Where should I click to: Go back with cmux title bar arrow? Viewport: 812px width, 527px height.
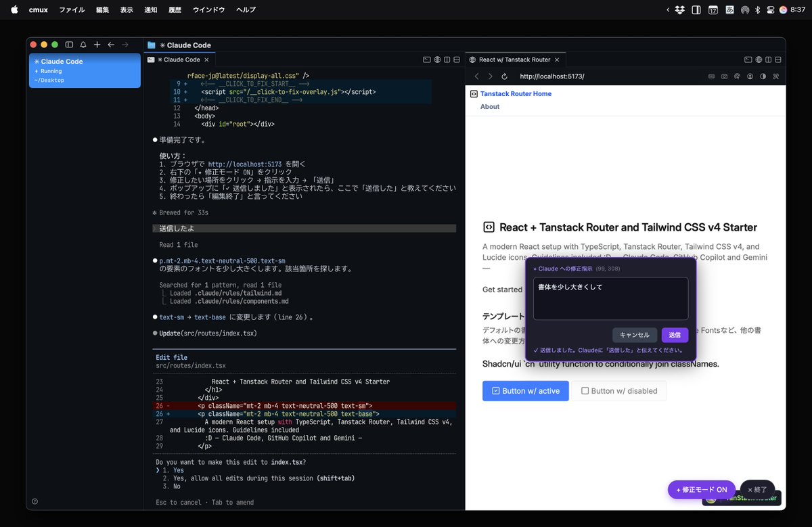pyautogui.click(x=111, y=45)
